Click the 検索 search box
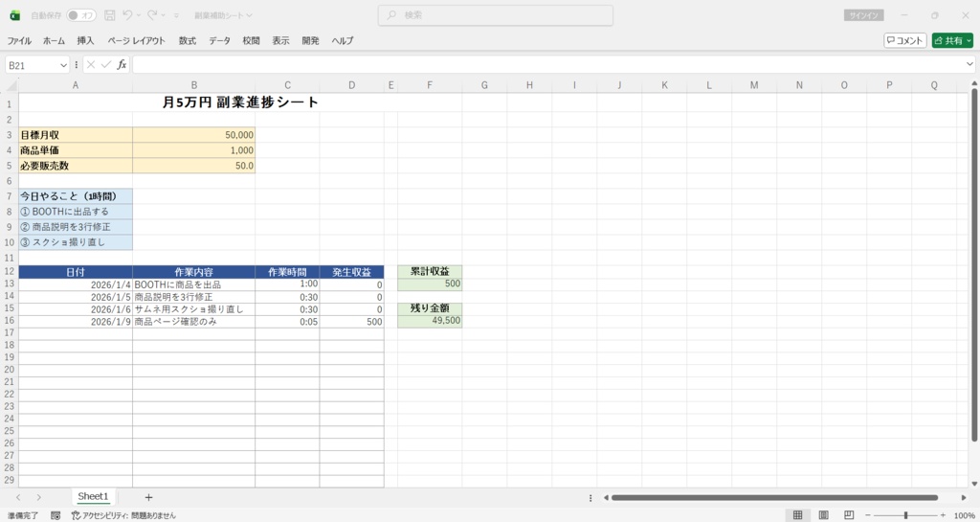 pos(495,15)
